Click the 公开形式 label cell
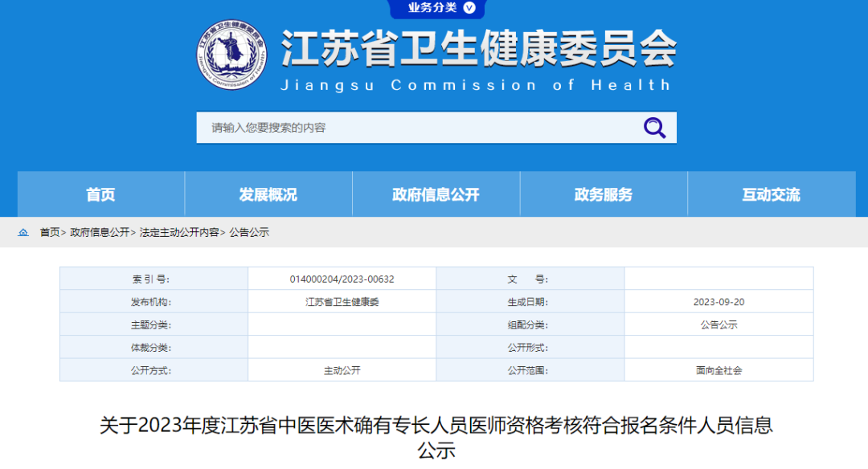This screenshot has width=868, height=469. point(530,347)
